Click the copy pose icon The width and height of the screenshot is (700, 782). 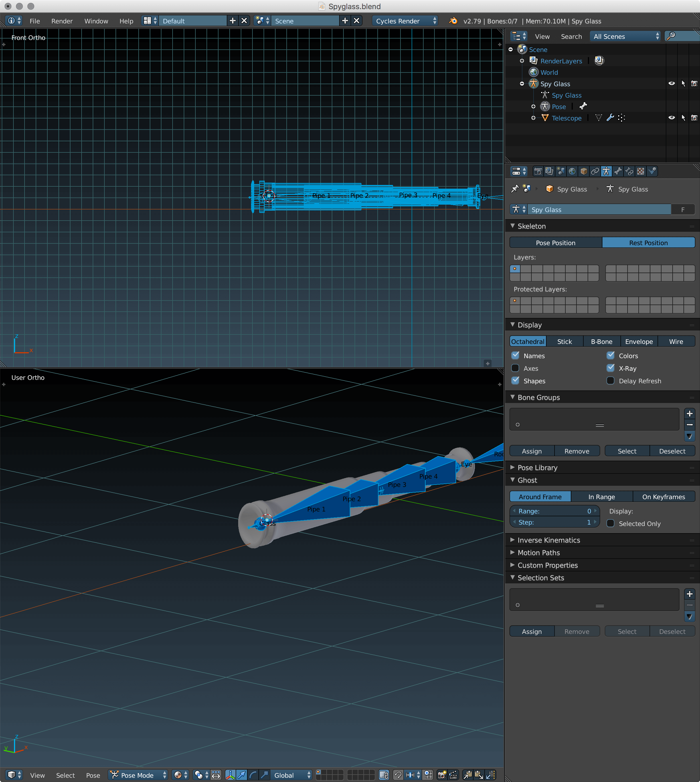(468, 775)
